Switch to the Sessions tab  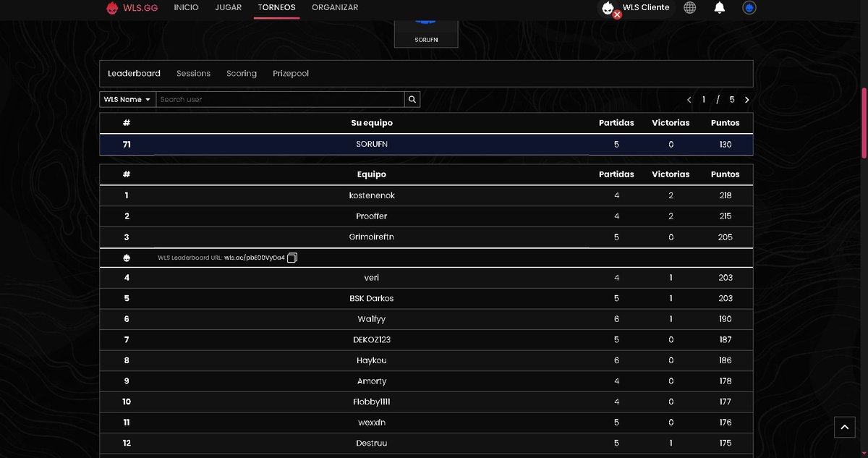coord(193,73)
